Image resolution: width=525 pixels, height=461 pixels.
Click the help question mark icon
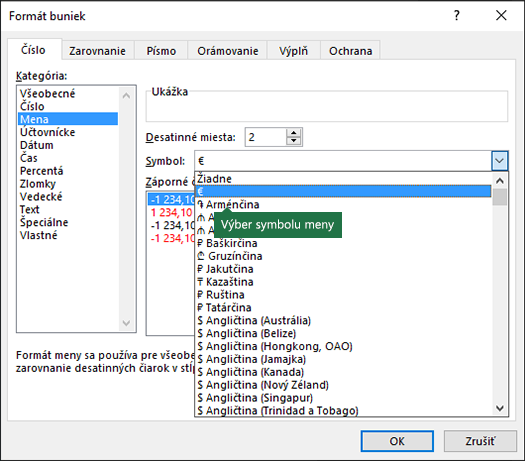(457, 15)
